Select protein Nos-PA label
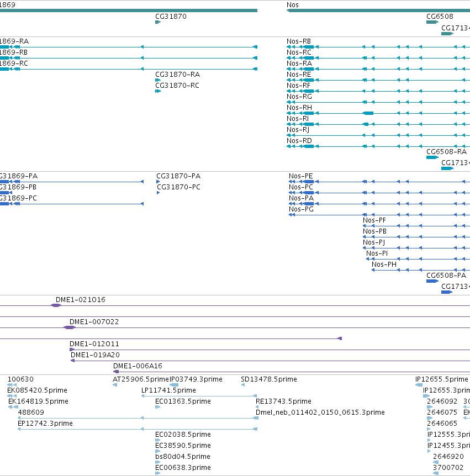This screenshot has height=476, width=470. 301,198
